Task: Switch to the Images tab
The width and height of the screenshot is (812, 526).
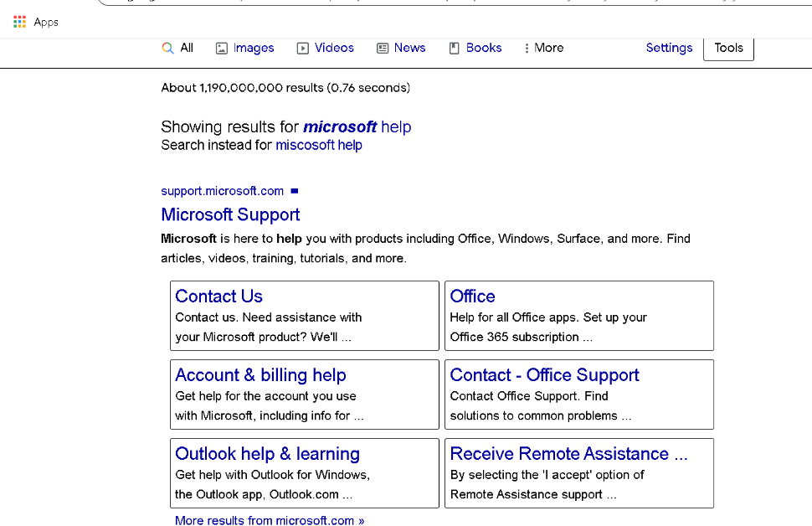Action: [254, 49]
